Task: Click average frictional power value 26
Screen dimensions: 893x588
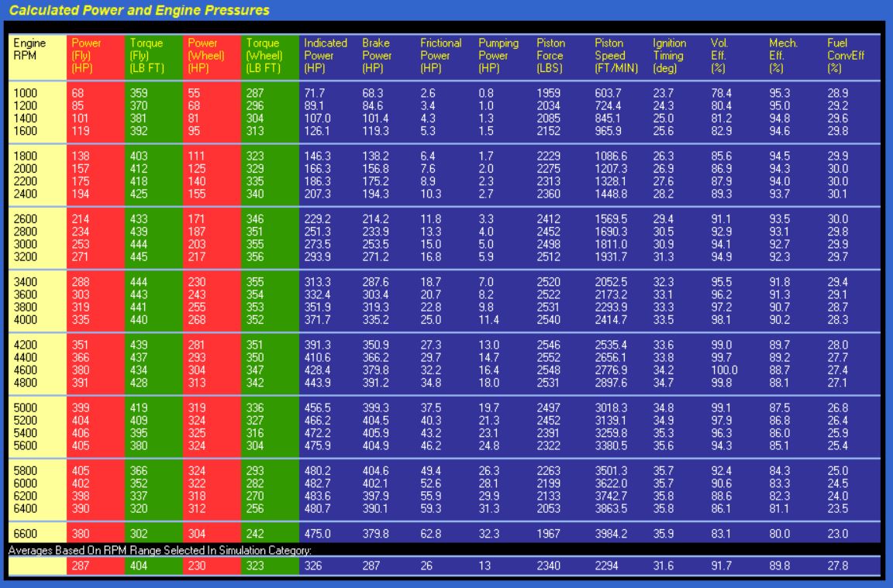Action: click(426, 566)
